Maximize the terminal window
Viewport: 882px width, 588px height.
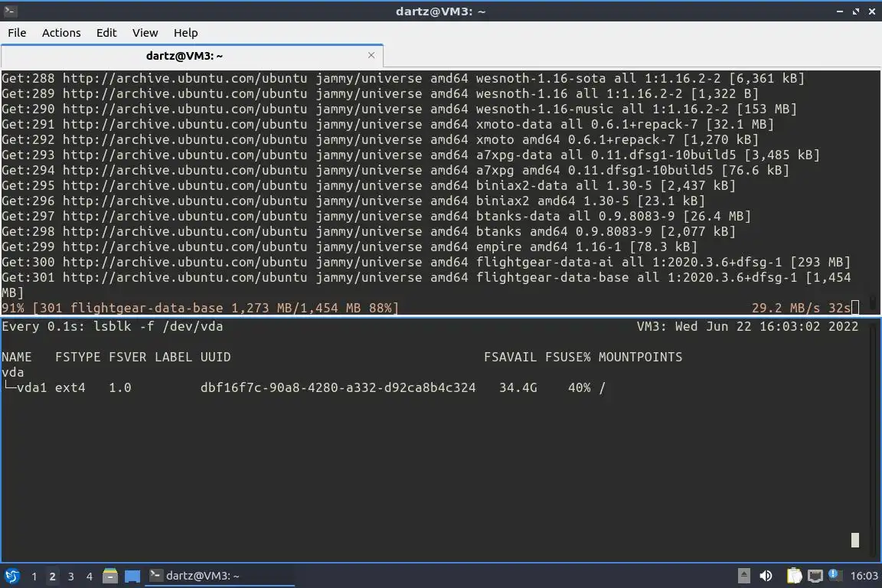855,11
